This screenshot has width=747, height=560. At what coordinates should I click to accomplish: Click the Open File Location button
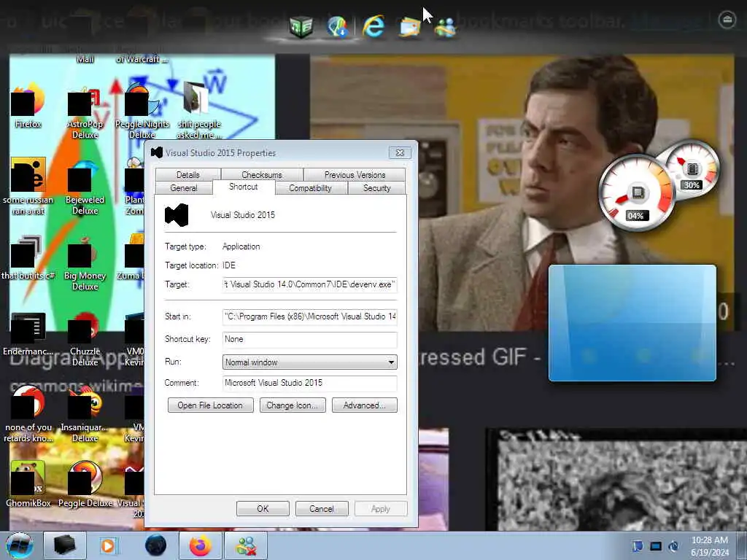coord(210,405)
